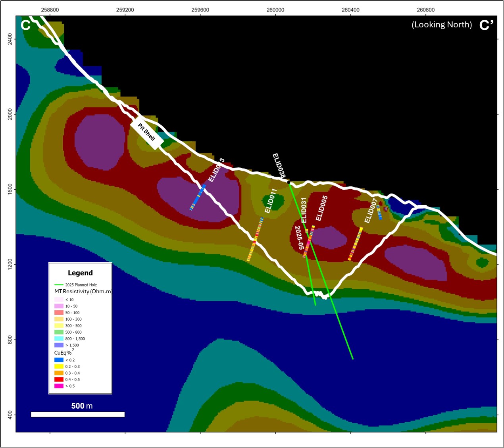
Task: Click the (Looking North) annotation text
Action: pos(442,25)
